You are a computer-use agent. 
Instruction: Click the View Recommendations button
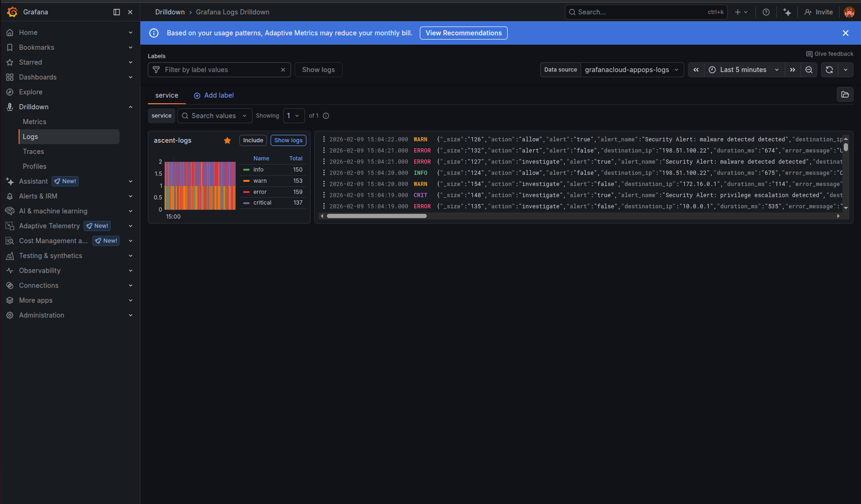pos(464,33)
